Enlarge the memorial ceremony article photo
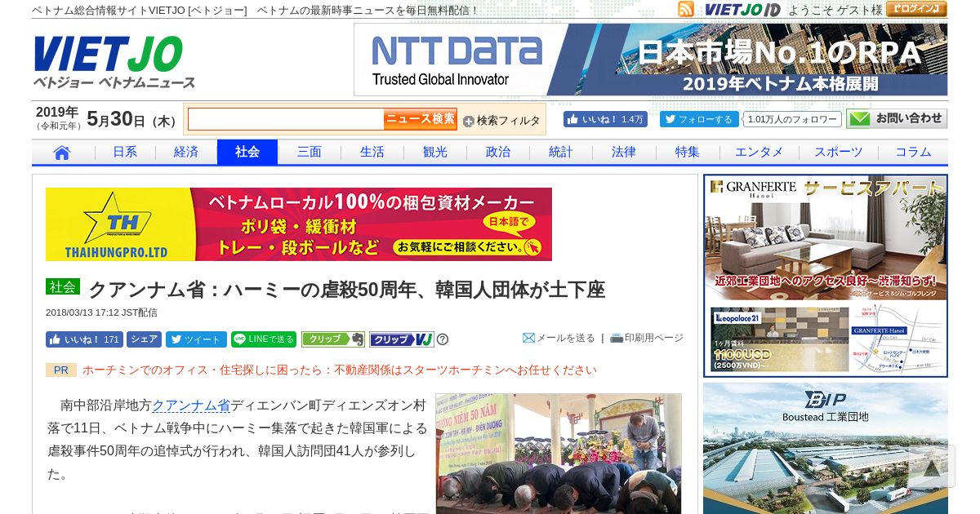The width and height of the screenshot is (980, 514). (x=559, y=454)
